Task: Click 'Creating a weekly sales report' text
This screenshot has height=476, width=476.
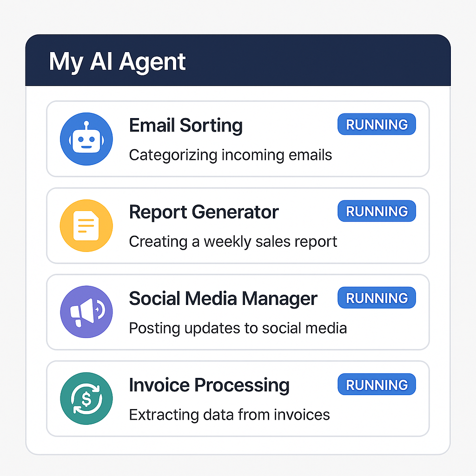Action: pos(233,242)
